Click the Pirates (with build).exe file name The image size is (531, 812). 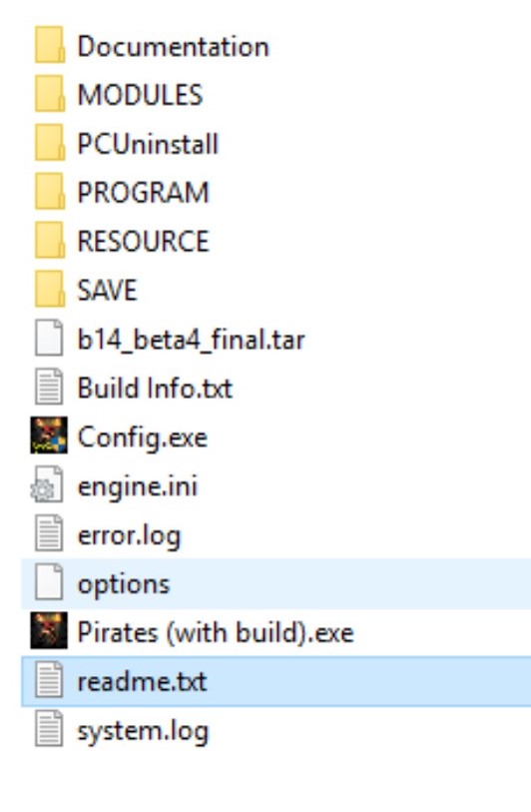coord(216,633)
